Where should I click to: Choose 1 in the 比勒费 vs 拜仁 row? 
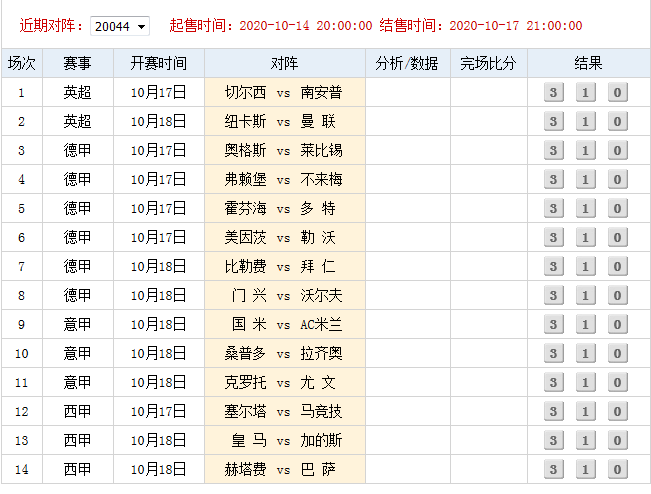[x=585, y=266]
